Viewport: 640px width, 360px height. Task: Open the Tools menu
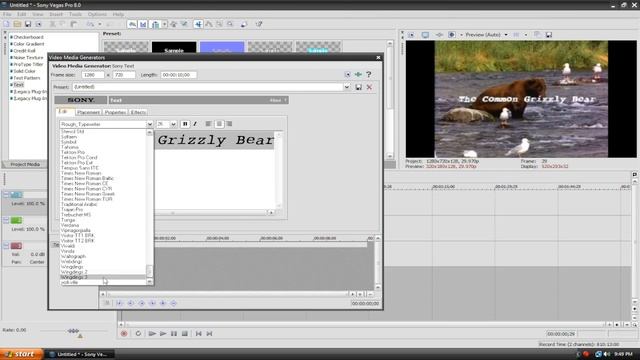(75, 14)
